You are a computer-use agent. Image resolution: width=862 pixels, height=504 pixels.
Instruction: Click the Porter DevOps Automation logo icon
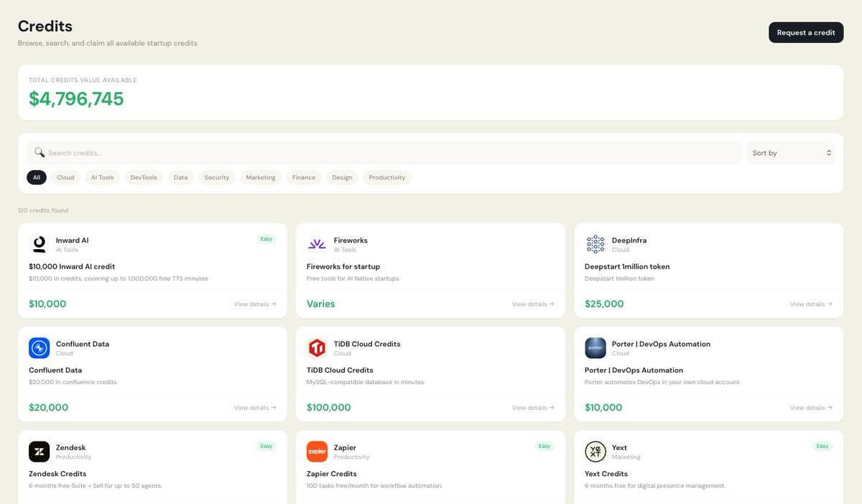click(x=595, y=348)
